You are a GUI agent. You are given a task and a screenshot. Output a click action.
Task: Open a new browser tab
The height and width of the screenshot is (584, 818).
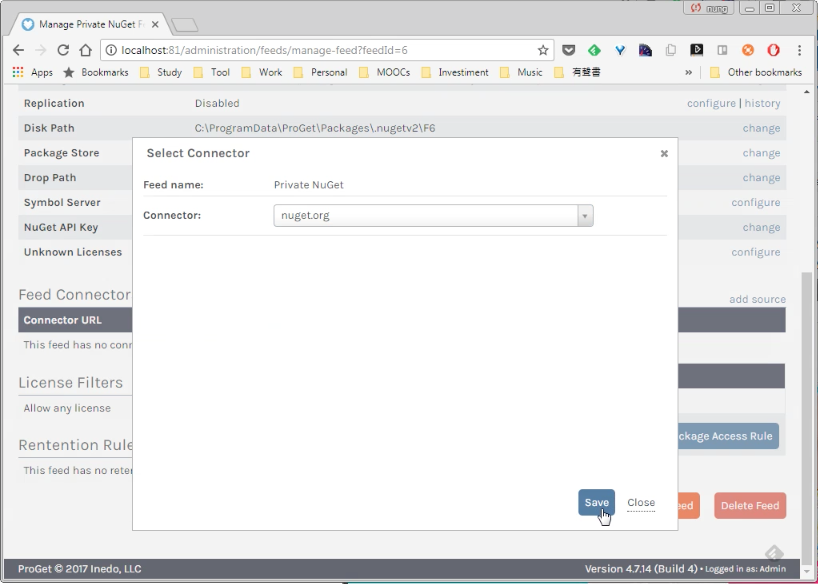[184, 25]
